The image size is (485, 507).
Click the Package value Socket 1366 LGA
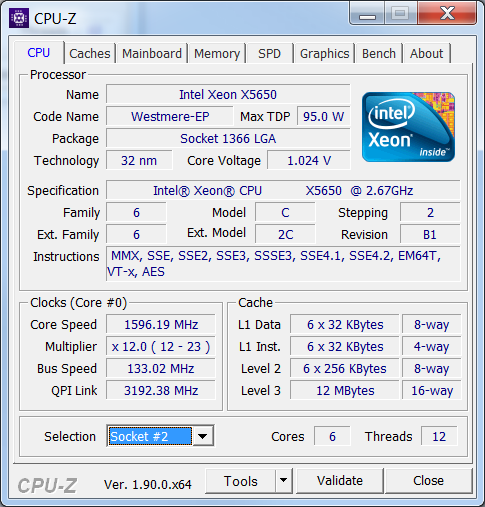(x=228, y=138)
